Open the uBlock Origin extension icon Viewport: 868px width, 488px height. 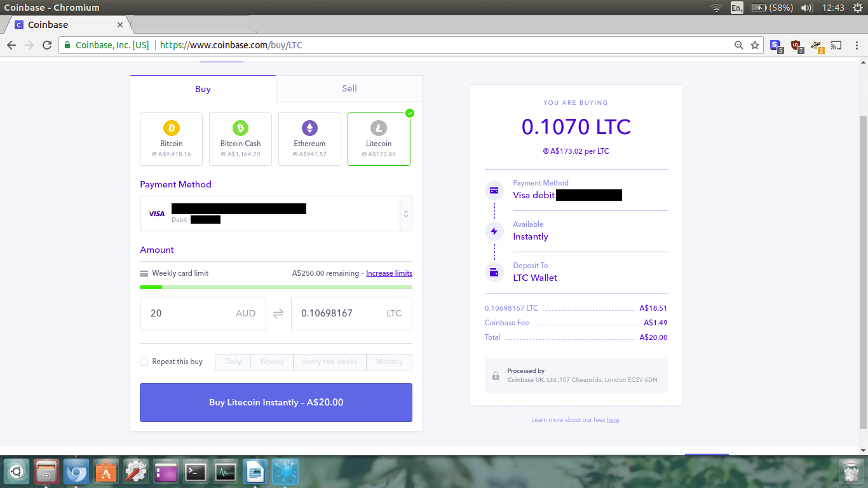tap(796, 46)
